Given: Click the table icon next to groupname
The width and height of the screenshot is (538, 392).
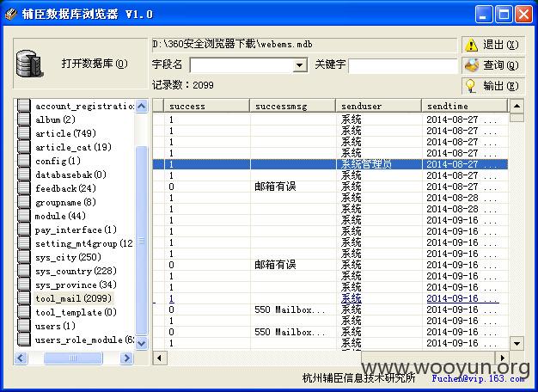Looking at the screenshot, I should (x=24, y=202).
